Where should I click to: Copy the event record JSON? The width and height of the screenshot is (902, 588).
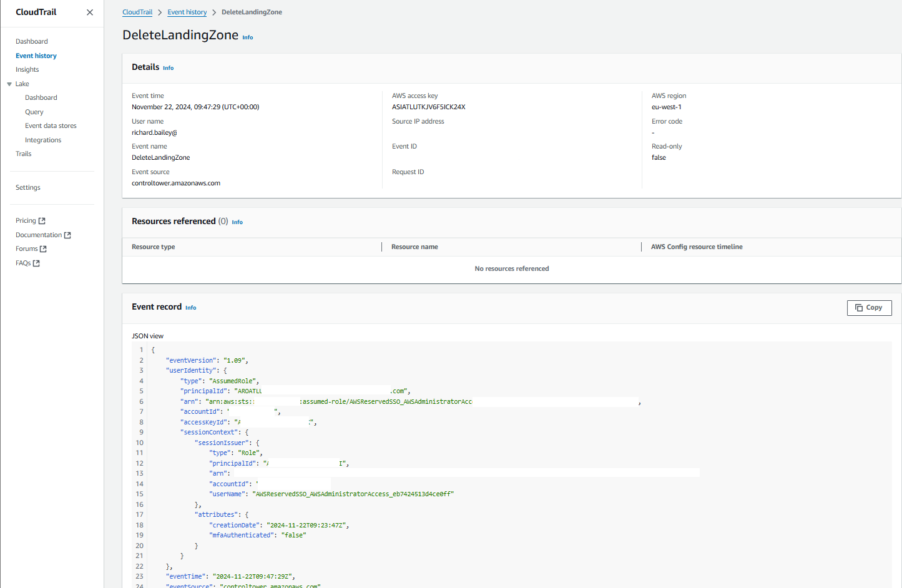[x=869, y=308]
